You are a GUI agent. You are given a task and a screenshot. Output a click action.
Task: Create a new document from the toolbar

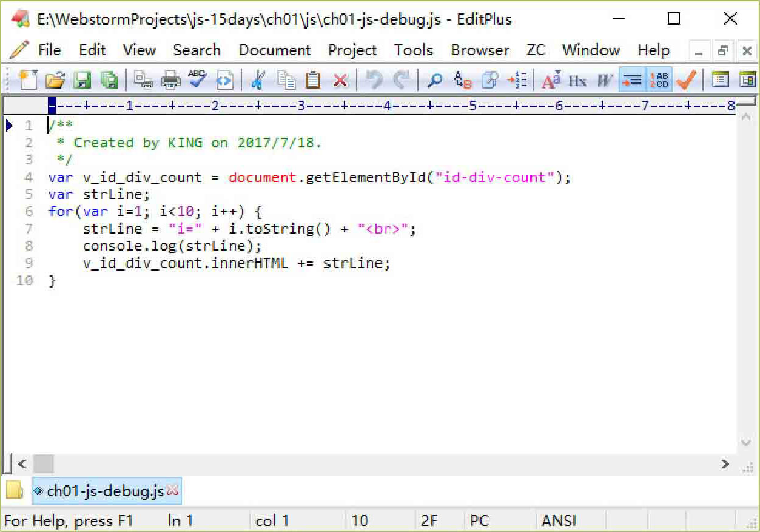click(x=27, y=80)
